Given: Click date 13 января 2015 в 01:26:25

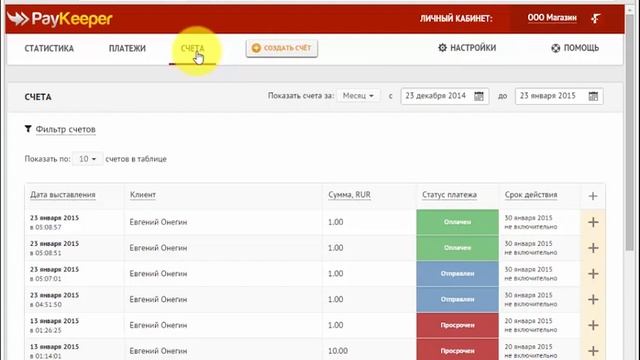Looking at the screenshot, I should 54,325.
